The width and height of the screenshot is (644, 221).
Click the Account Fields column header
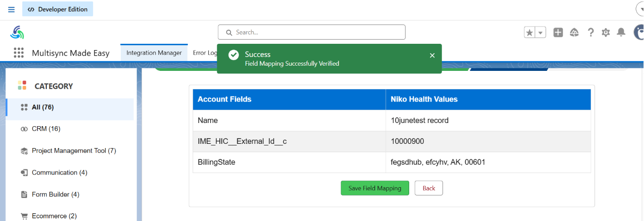point(289,99)
